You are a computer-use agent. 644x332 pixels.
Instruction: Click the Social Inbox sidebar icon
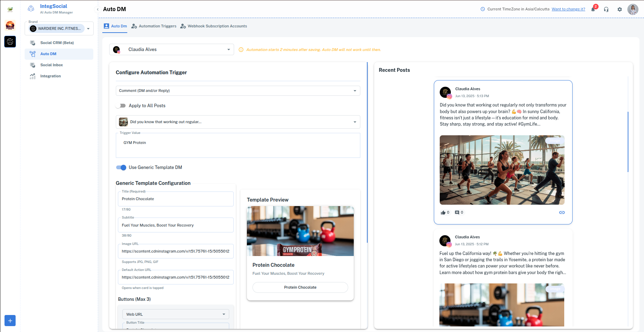click(33, 65)
